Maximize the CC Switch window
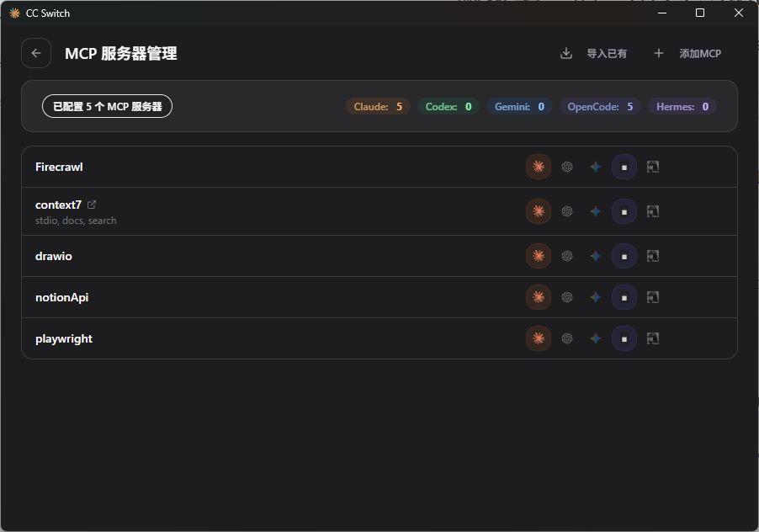This screenshot has height=532, width=759. pyautogui.click(x=700, y=13)
